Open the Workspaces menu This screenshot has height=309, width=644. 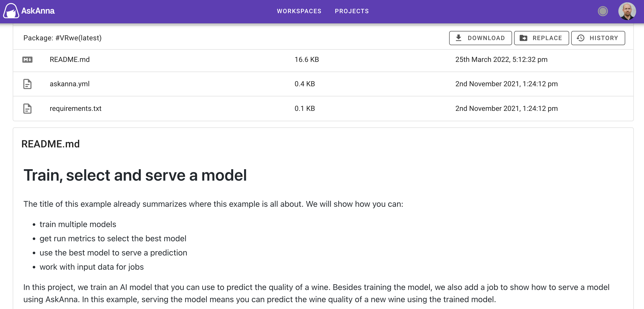click(299, 11)
